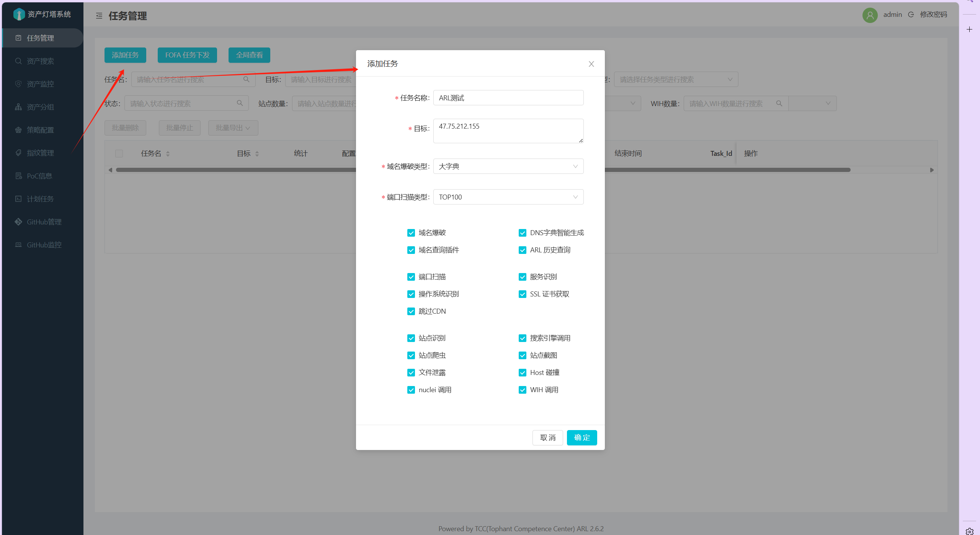Expand the 端口扫描类型 dropdown showing TOP100

click(508, 197)
